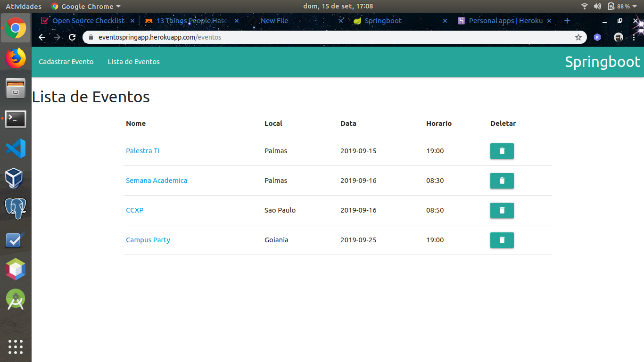This screenshot has width=644, height=362.
Task: Click the Chrome icon in the dock
Action: (16, 28)
